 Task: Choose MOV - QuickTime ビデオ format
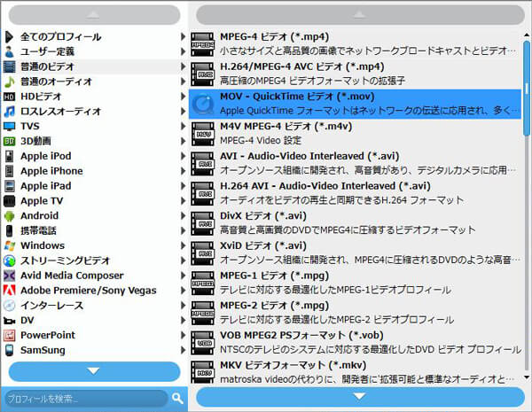coord(355,104)
